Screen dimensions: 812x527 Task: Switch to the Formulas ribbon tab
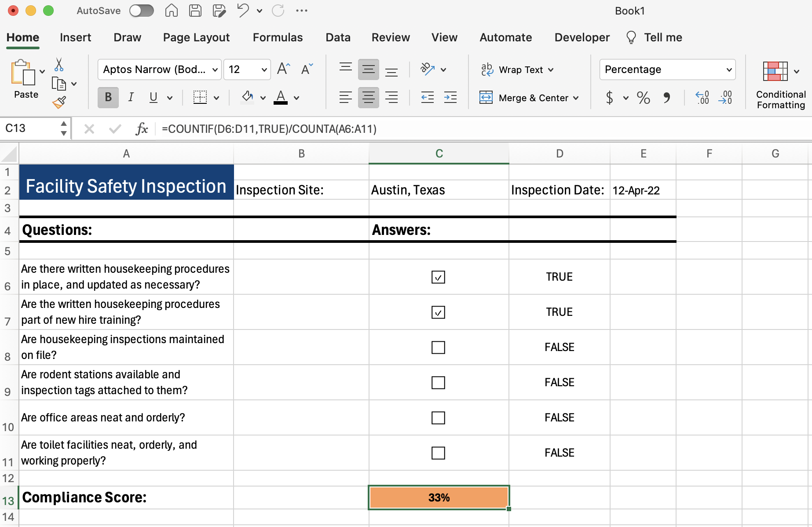(x=278, y=37)
